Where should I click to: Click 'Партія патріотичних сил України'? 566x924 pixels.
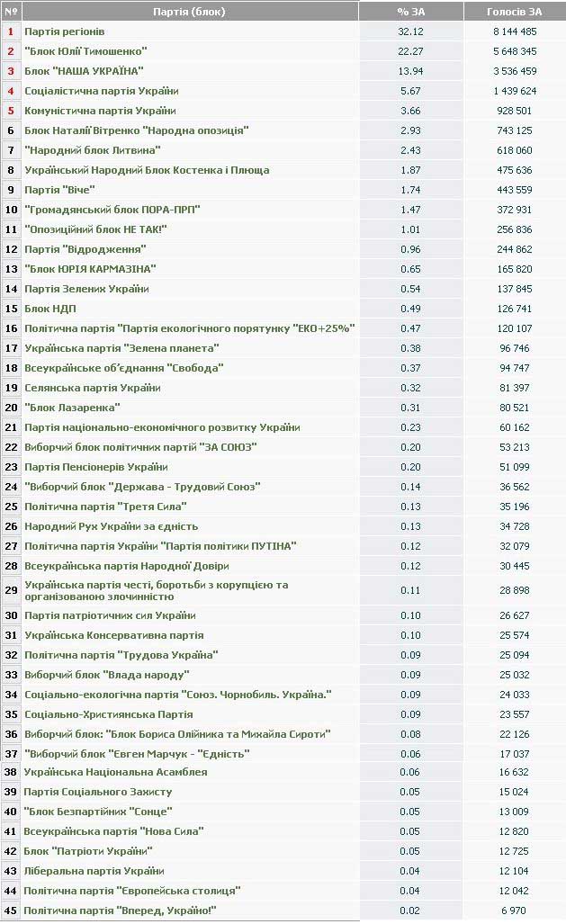[x=110, y=615]
